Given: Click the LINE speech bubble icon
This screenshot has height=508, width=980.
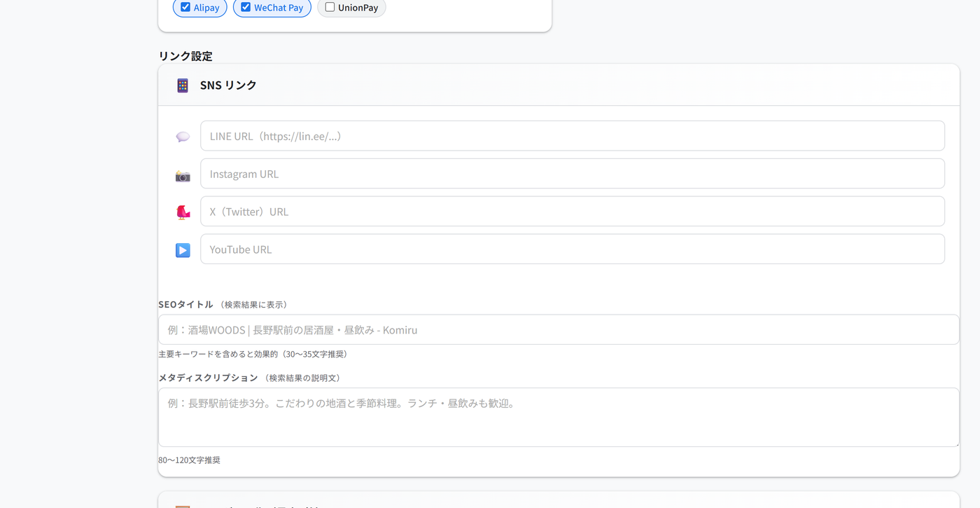Looking at the screenshot, I should 183,137.
